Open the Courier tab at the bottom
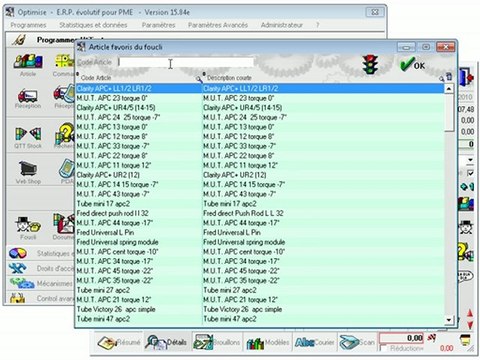Image resolution: width=480 pixels, height=360 pixels. point(315,342)
